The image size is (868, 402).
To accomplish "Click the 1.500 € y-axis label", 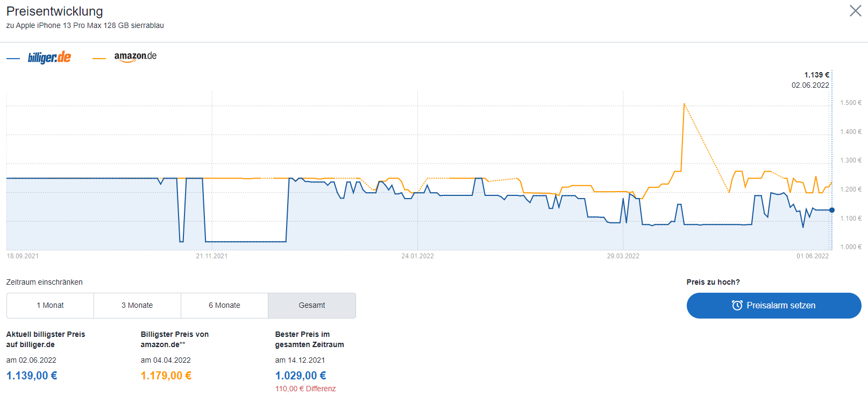I will pos(851,103).
